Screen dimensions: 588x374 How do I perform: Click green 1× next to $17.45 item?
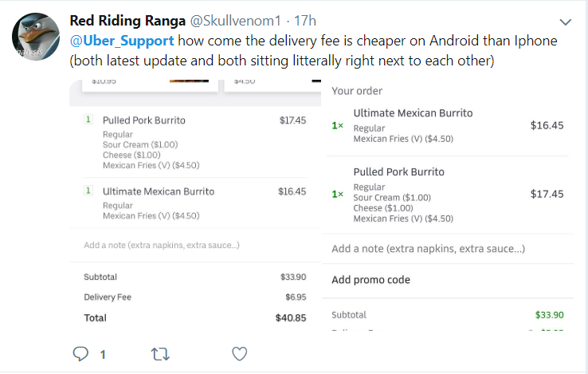[338, 194]
